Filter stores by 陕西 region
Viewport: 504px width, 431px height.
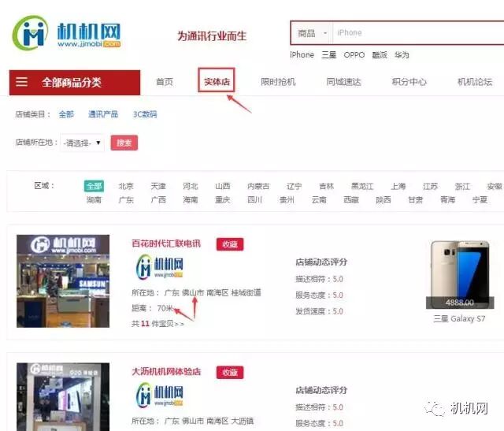pyautogui.click(x=384, y=200)
